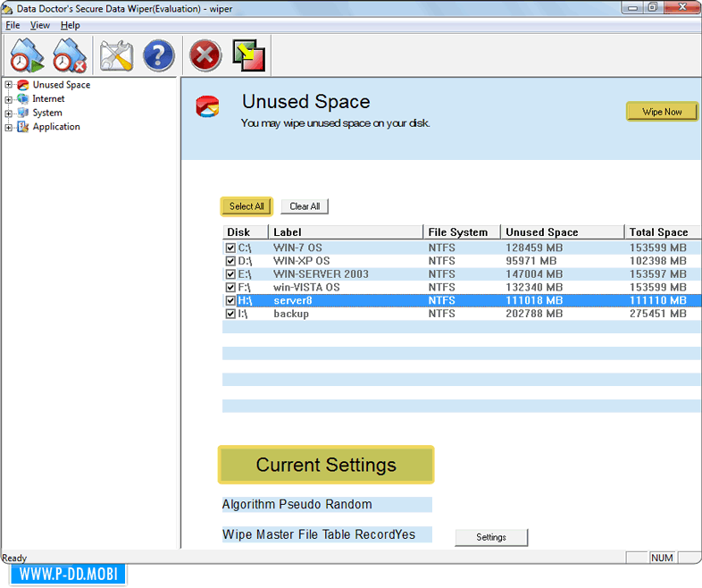Click the 111110 MB total space value
The height and width of the screenshot is (588, 702).
pos(658,300)
